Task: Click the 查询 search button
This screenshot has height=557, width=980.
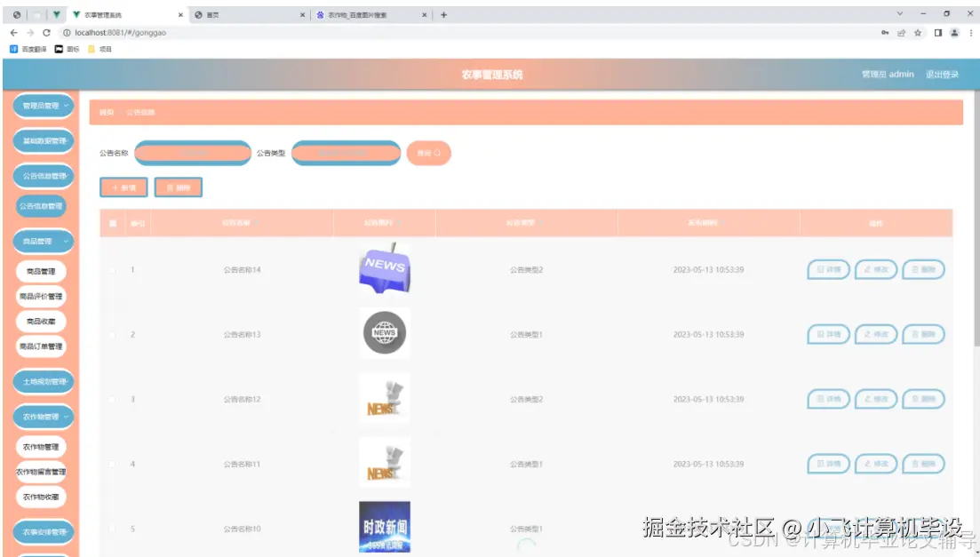Action: point(429,153)
